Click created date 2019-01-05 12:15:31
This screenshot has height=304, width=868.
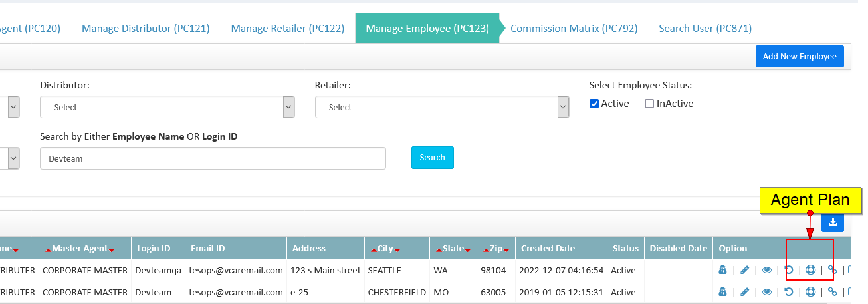[x=562, y=292]
